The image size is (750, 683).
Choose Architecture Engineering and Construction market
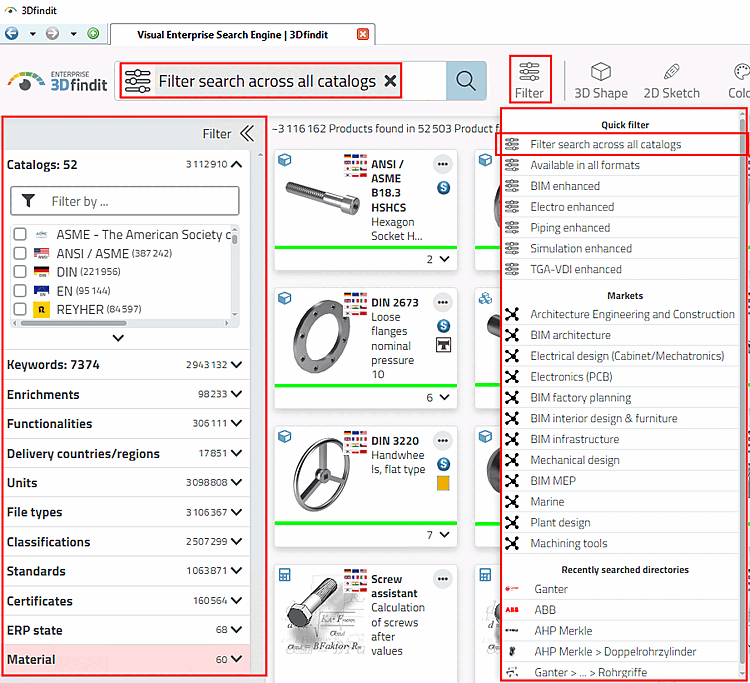point(620,314)
